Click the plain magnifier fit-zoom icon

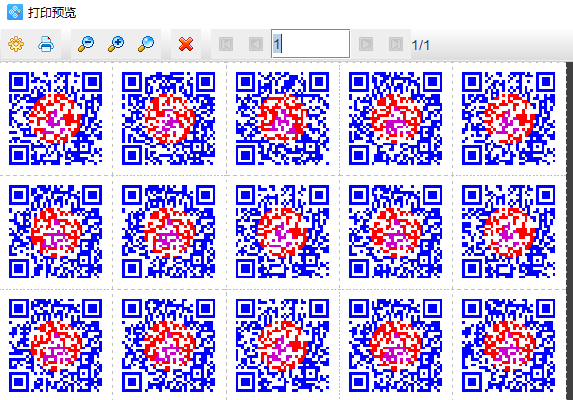click(146, 44)
